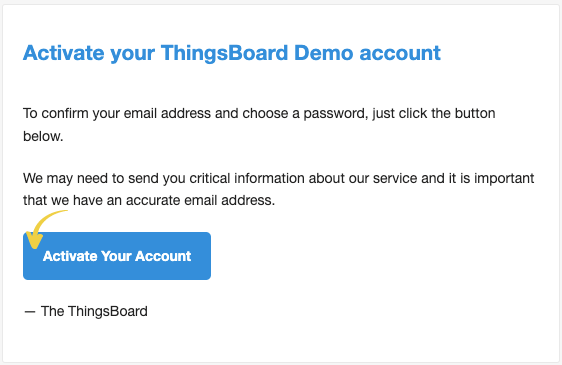Click the word 'below.' in the first paragraph
This screenshot has width=562, height=365.
(43, 136)
